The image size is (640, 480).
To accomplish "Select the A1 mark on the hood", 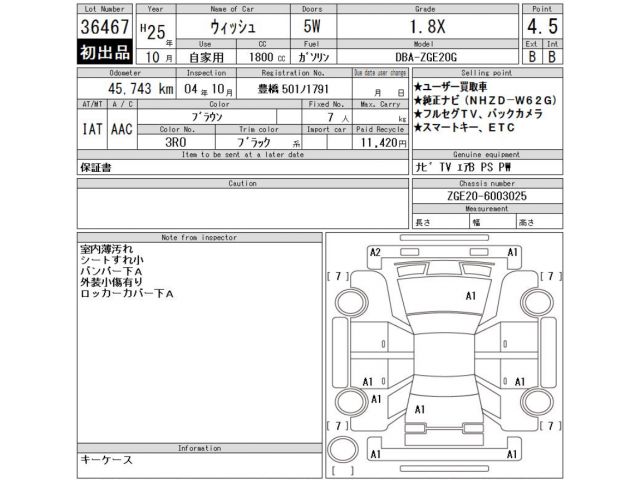I will pyautogui.click(x=471, y=296).
